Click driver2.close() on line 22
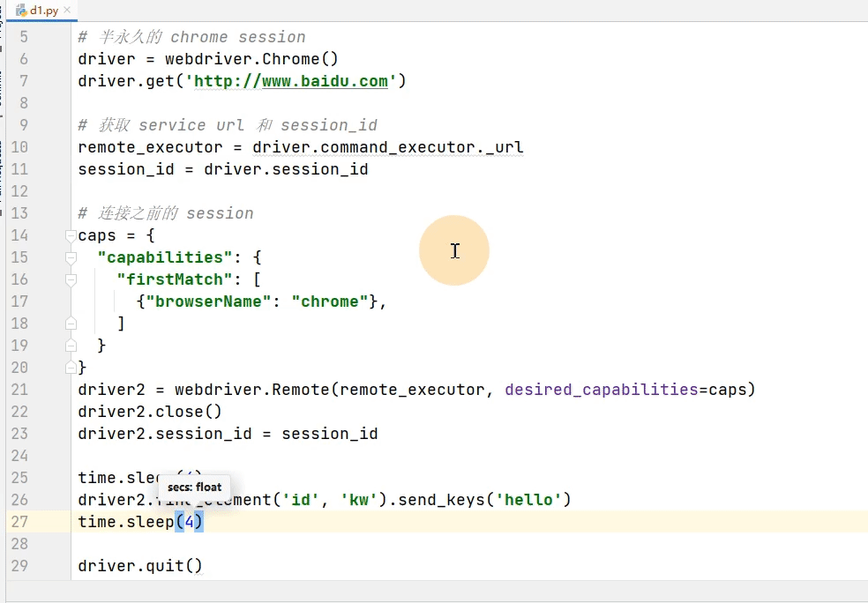 (150, 413)
